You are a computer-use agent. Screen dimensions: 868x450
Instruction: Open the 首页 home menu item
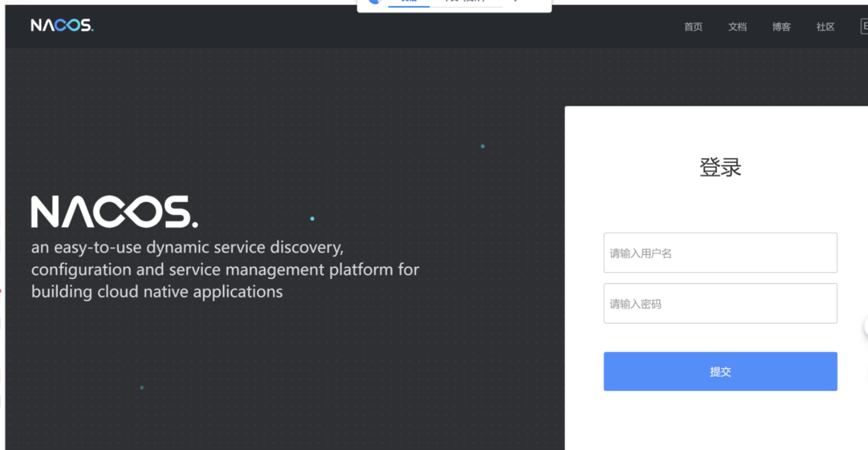tap(693, 26)
